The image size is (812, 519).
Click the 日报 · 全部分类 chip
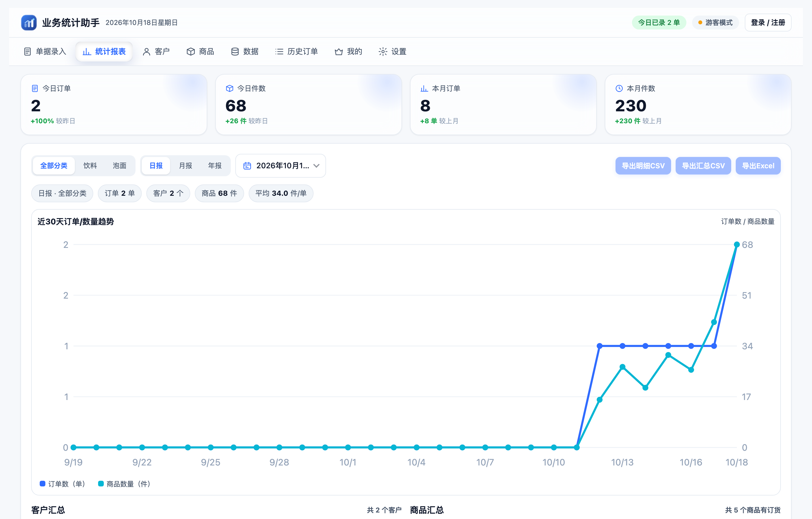coord(62,193)
